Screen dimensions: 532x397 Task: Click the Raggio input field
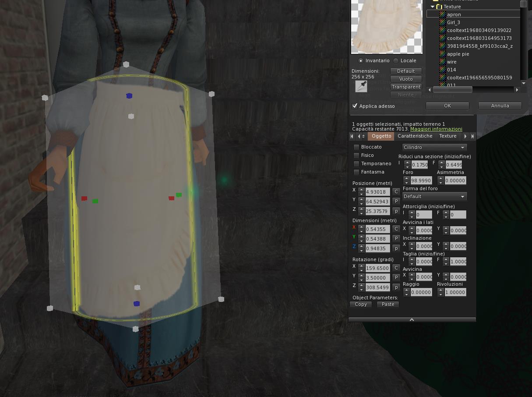(x=421, y=292)
